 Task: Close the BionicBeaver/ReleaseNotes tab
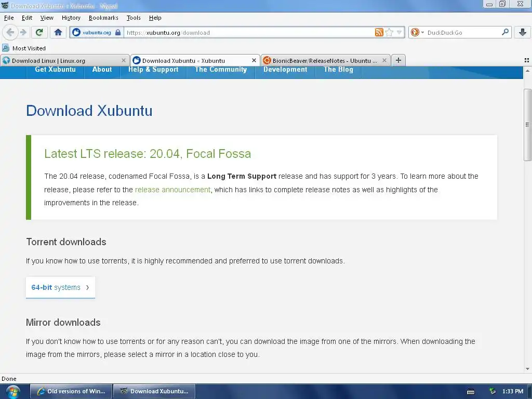pos(384,60)
